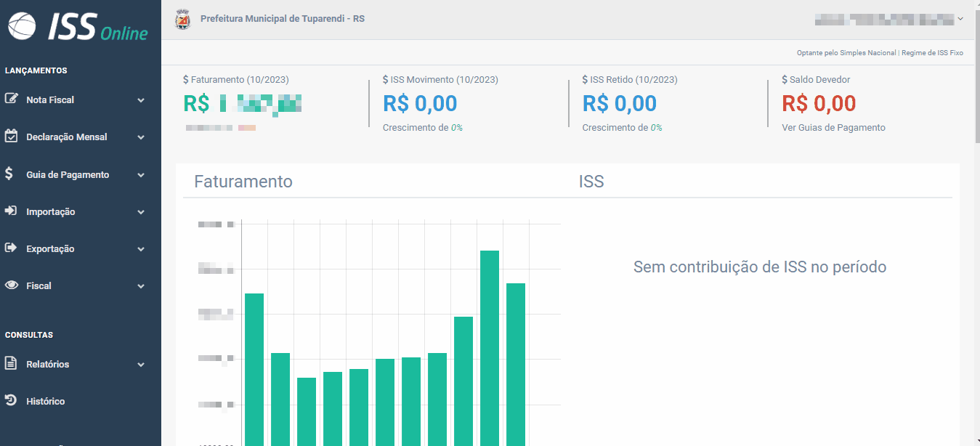Click Prefeitura Municipal de Tuparendi - RS
Screen dimensions: 980x446
point(283,19)
